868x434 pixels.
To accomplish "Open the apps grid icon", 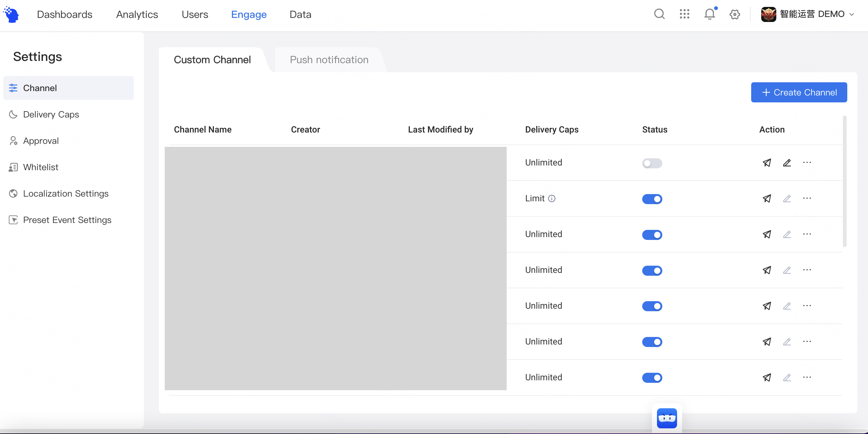I will (x=684, y=14).
